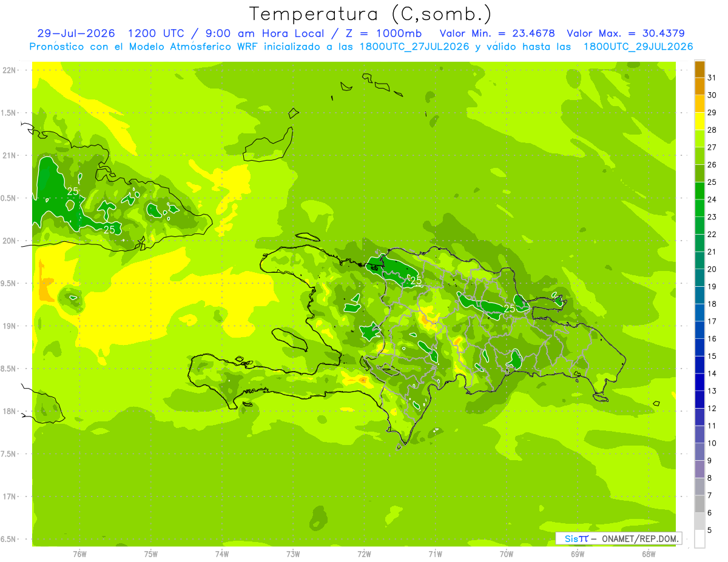The width and height of the screenshot is (728, 562).
Task: Click legend value "10"
Action: point(712,443)
